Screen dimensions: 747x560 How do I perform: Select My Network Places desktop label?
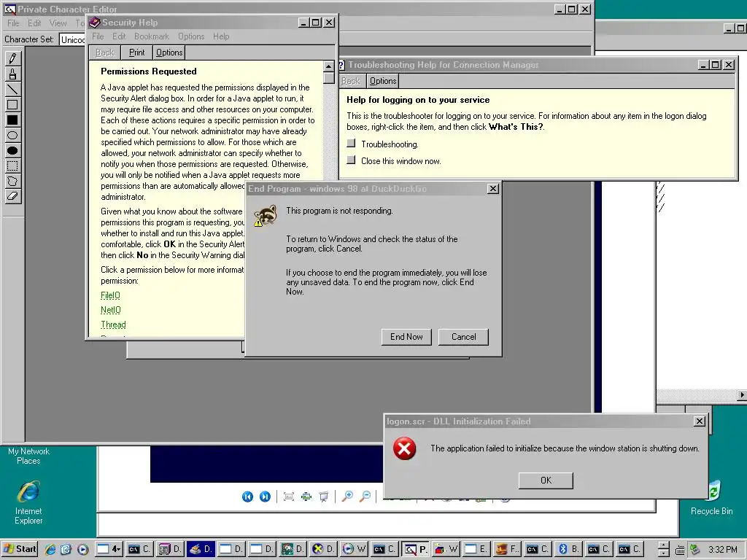coord(28,456)
